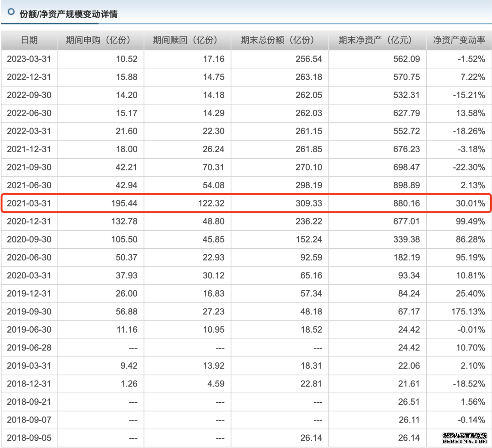Click the 期间赎回（亿份） column header
The height and width of the screenshot is (448, 492).
coord(187,40)
